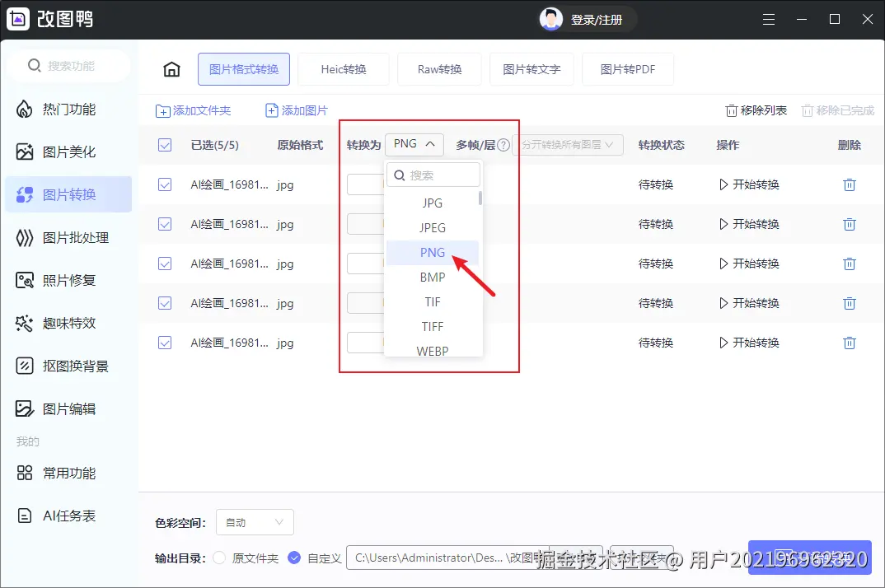Choose WEBP from the format list
Viewport: 885px width, 588px height.
pos(433,351)
